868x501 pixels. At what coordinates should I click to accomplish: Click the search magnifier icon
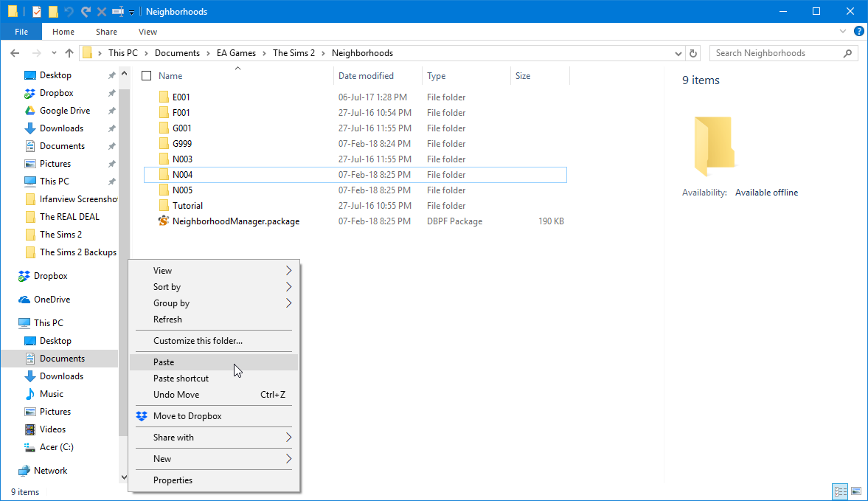coord(847,53)
